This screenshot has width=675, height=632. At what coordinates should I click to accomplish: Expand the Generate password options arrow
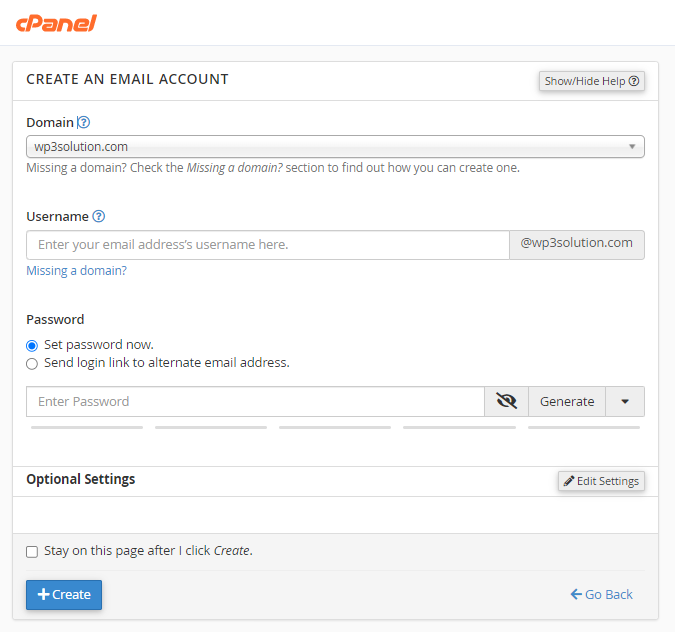coord(625,401)
